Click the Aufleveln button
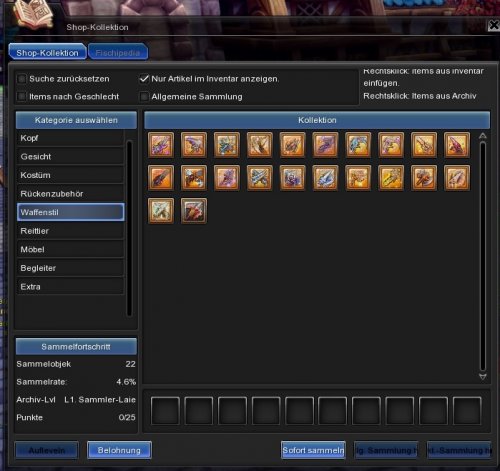500x471 pixels. point(47,450)
